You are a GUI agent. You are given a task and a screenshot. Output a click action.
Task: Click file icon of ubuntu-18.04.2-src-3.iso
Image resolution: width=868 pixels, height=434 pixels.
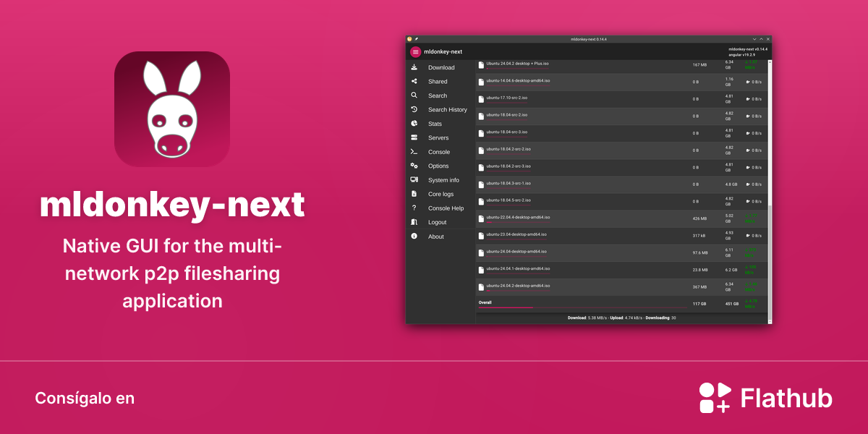pyautogui.click(x=481, y=167)
